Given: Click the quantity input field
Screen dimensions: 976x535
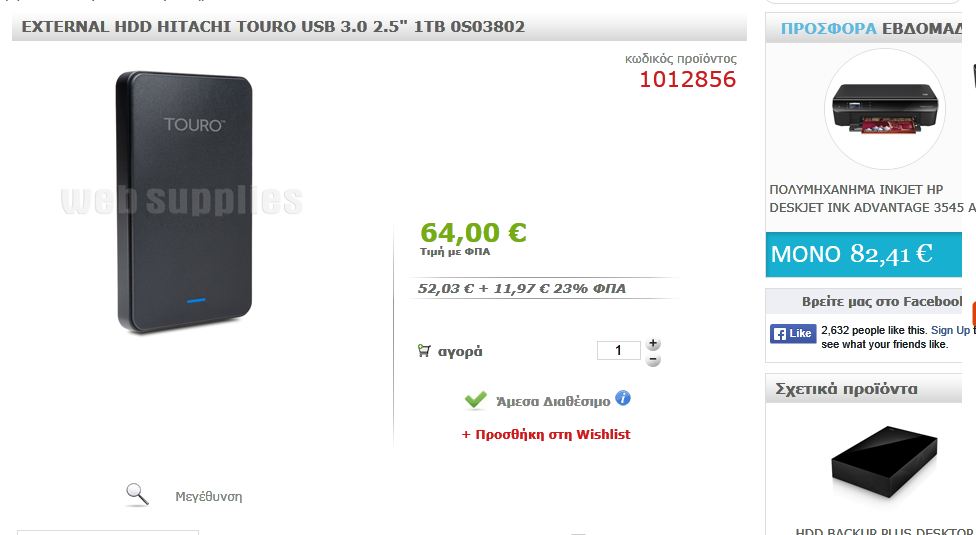Looking at the screenshot, I should 619,350.
